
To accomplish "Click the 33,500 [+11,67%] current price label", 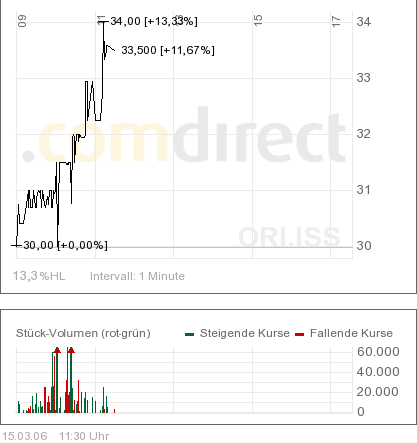I will coord(168,50).
